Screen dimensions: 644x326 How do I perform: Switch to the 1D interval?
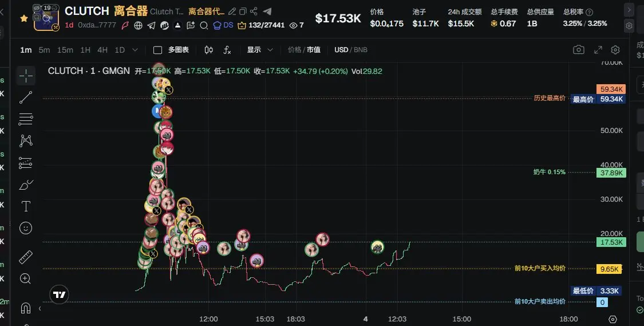pyautogui.click(x=120, y=50)
